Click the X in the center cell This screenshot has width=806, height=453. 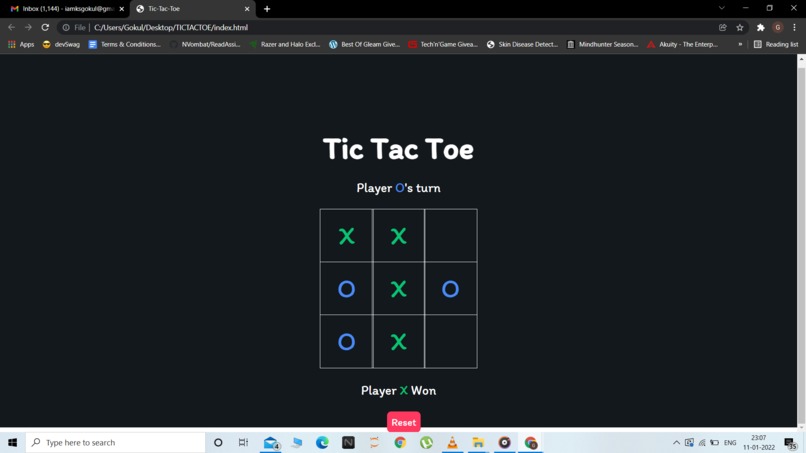pos(398,289)
